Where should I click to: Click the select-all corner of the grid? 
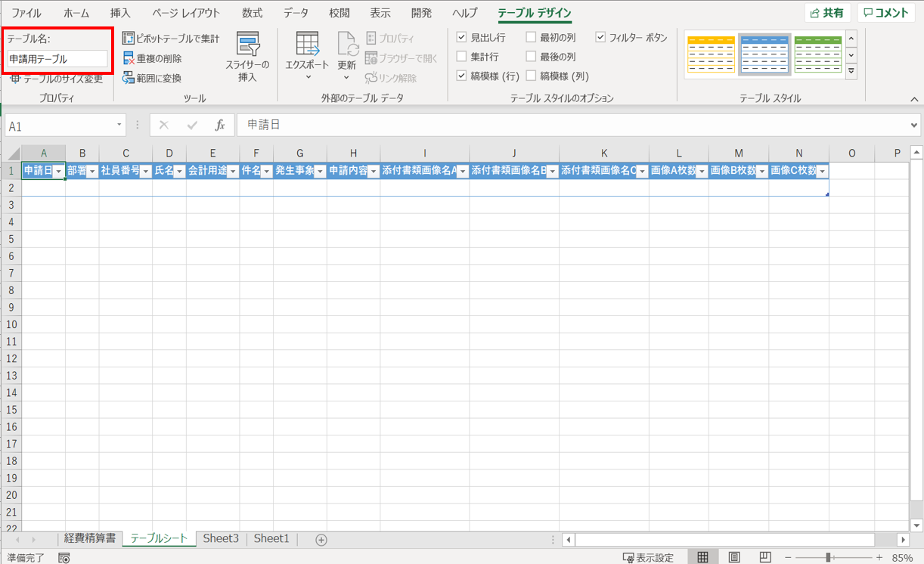pos(11,153)
